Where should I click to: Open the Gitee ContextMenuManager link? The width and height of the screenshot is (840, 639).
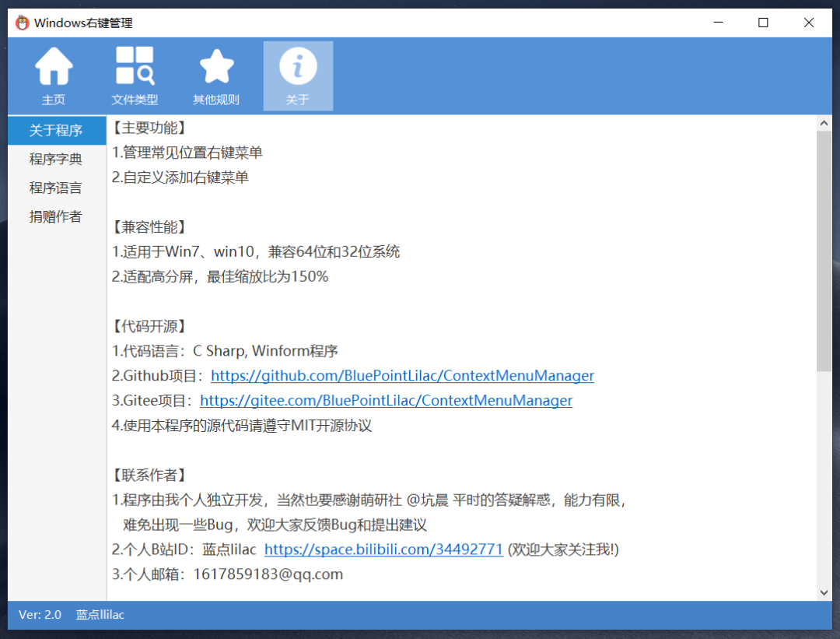[x=387, y=401]
